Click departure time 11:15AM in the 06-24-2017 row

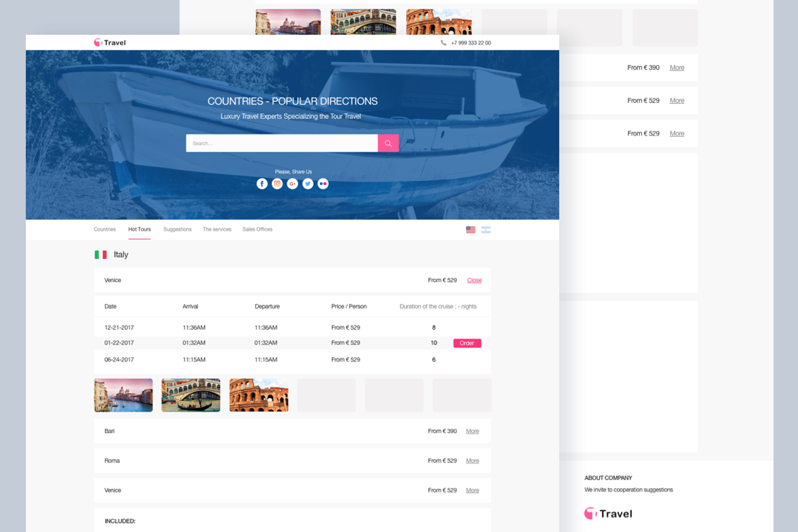pyautogui.click(x=266, y=360)
